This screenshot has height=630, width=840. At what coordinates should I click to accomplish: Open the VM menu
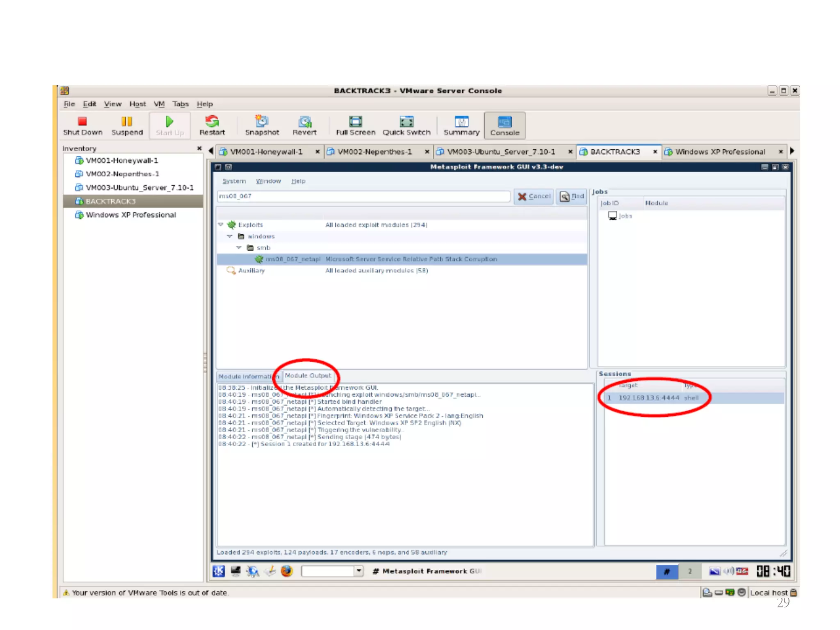pyautogui.click(x=159, y=104)
